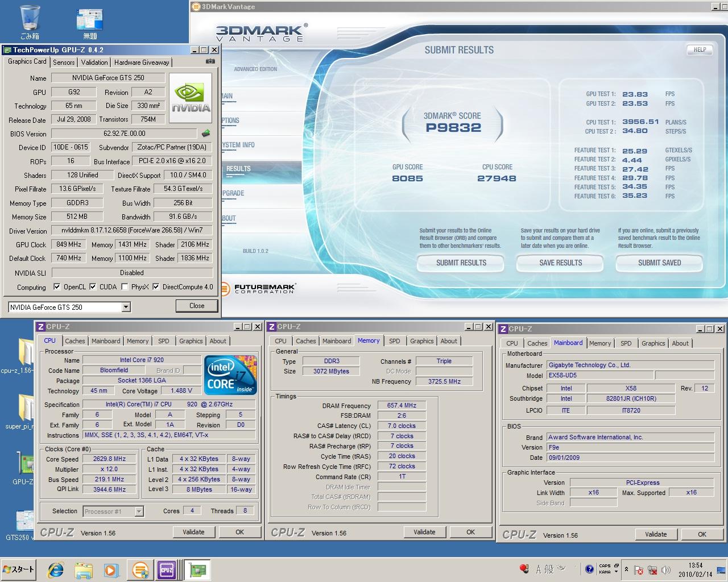
Task: Click the SUBMIT SAVED button
Action: [659, 263]
